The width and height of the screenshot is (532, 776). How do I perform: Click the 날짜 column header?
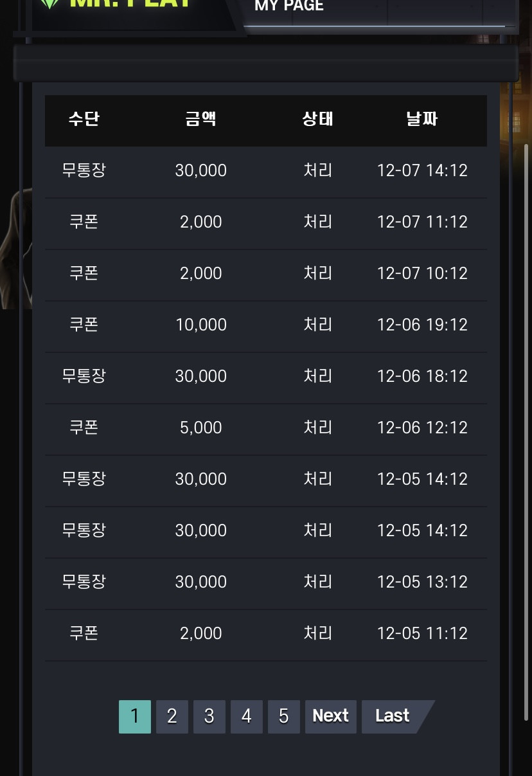[422, 119]
